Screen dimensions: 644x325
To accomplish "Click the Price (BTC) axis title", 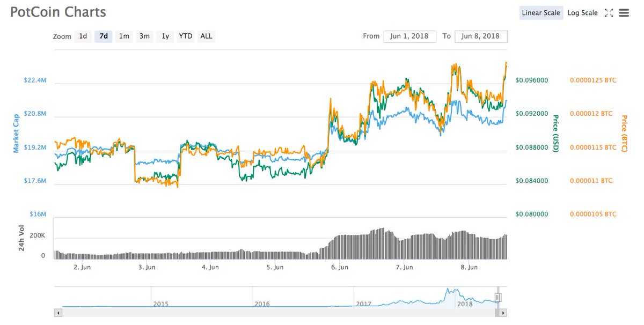I will click(624, 134).
